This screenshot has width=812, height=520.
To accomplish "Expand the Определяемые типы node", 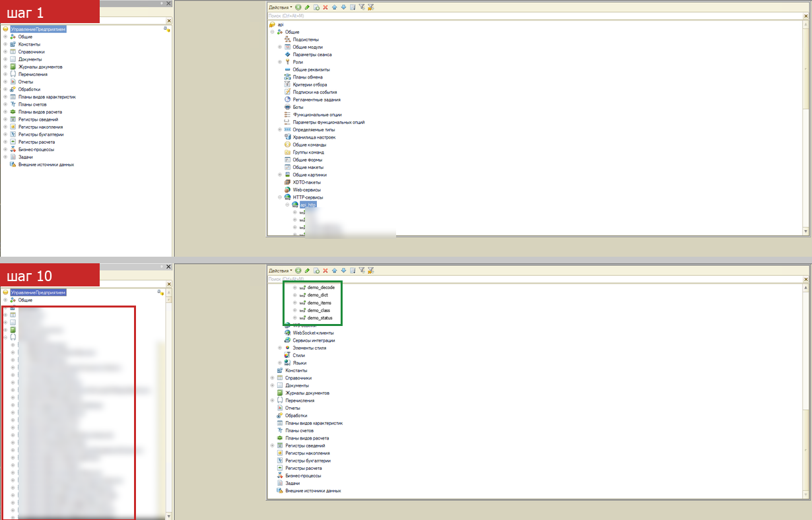I will coord(280,130).
